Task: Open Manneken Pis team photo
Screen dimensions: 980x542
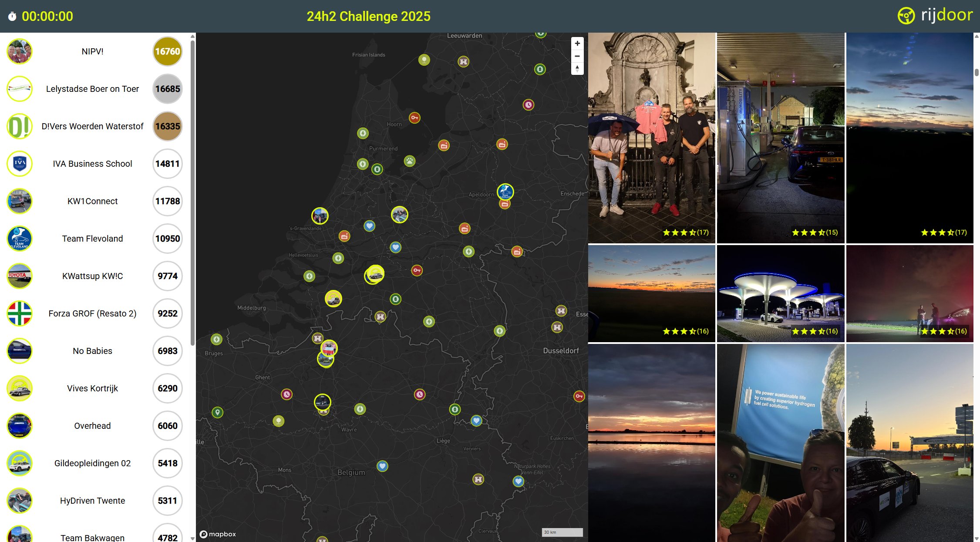Action: coord(651,138)
